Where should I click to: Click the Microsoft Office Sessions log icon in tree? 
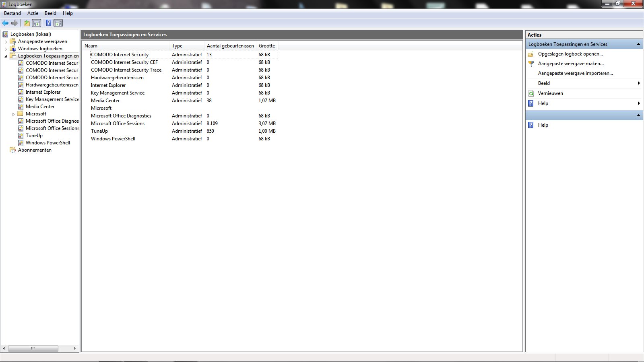21,128
